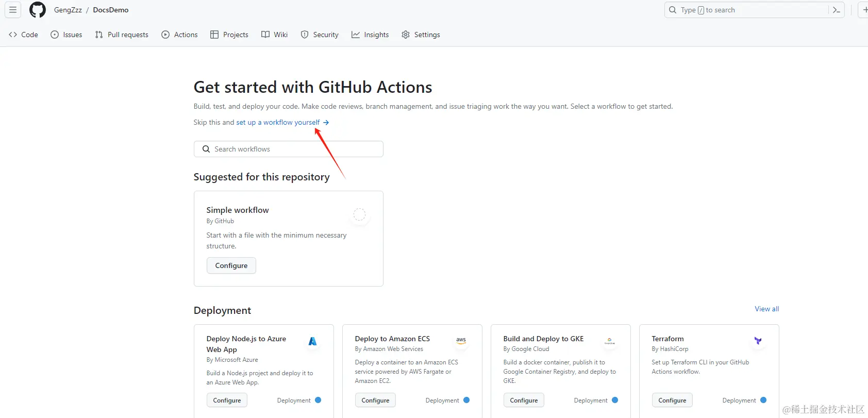Screen dimensions: 868x418
Task: Click the 'By Microsoft Azure' text
Action: (232, 360)
